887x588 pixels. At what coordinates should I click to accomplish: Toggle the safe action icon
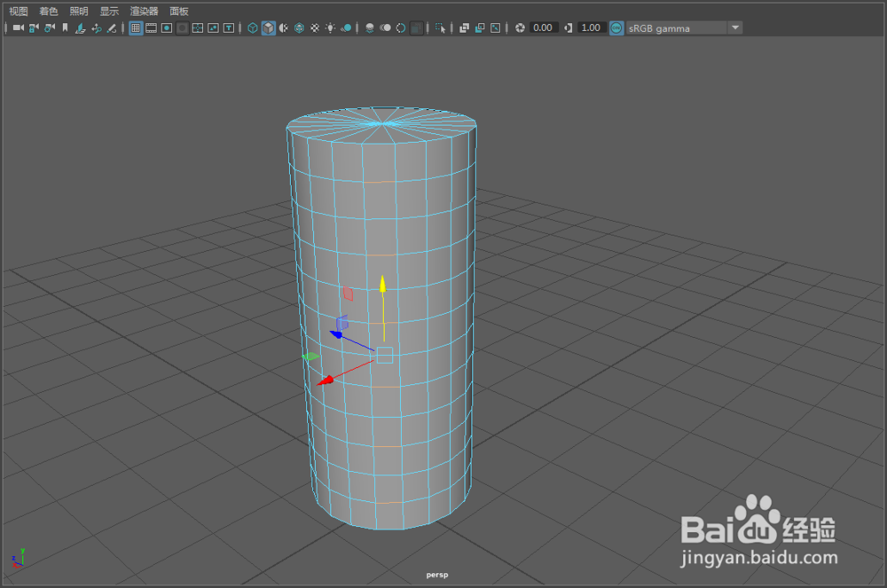click(213, 27)
